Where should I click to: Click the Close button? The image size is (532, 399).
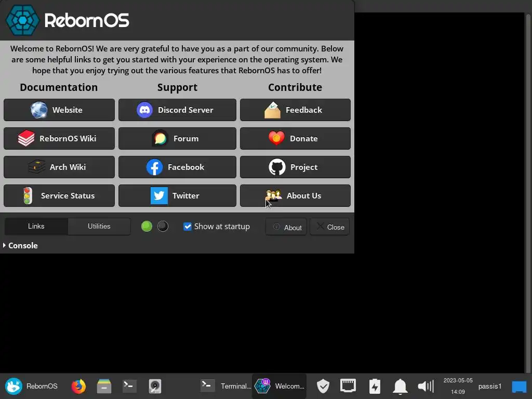click(330, 227)
